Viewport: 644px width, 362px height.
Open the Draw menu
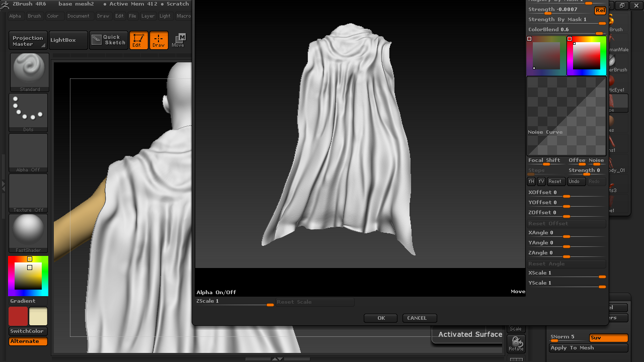tap(103, 16)
